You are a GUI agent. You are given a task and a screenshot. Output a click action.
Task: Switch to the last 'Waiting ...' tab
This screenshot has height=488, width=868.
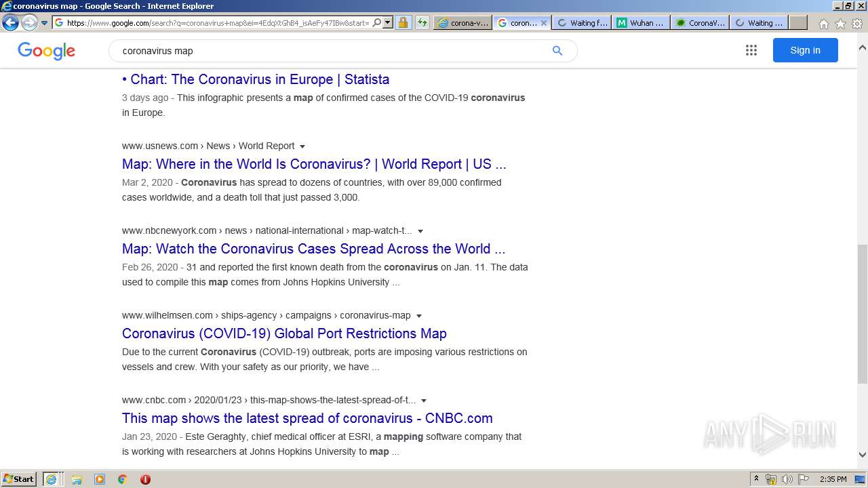point(759,22)
